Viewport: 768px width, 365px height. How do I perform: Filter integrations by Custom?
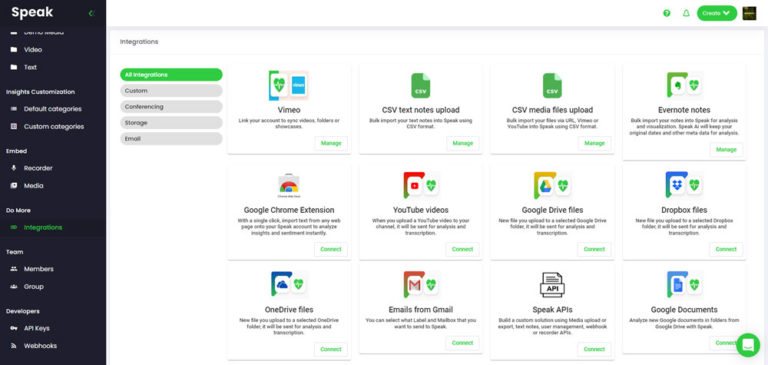[171, 91]
